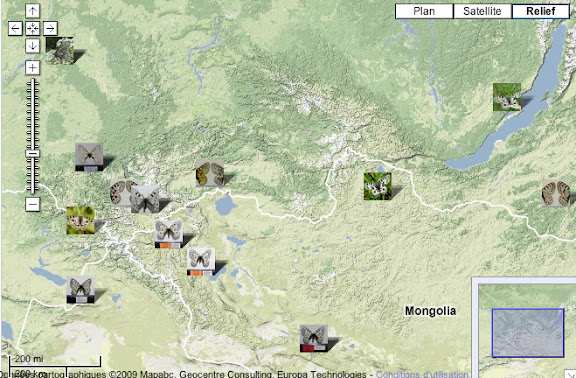Click the Mongolia country label

click(431, 311)
